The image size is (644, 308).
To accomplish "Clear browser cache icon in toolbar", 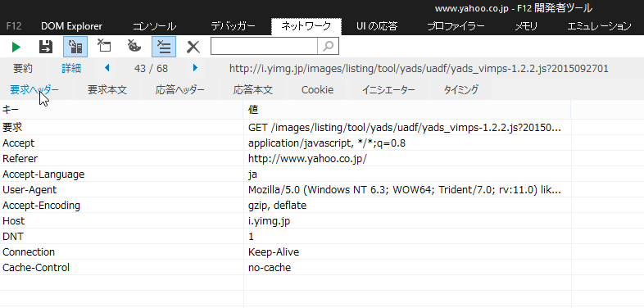I will (x=104, y=46).
